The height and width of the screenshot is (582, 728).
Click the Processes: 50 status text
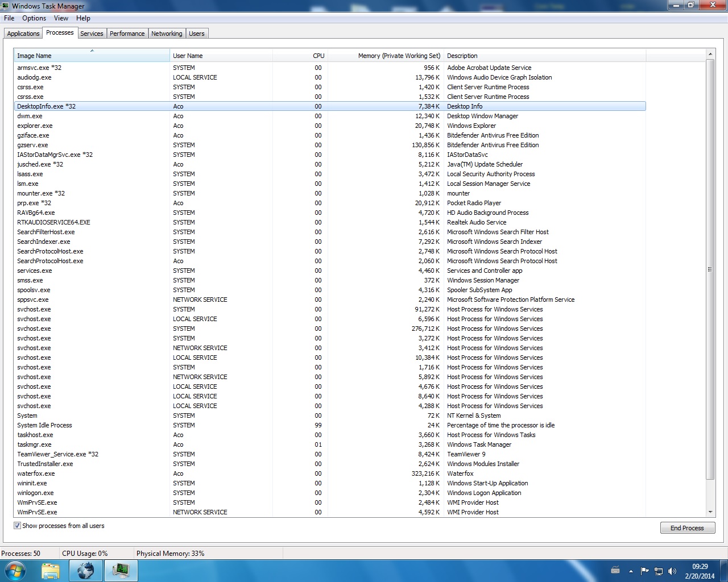[x=21, y=554]
